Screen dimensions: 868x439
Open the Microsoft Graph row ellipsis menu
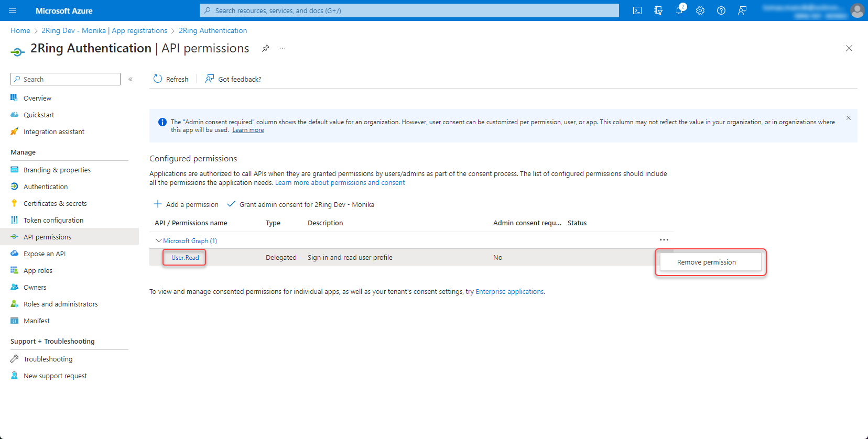[664, 240]
